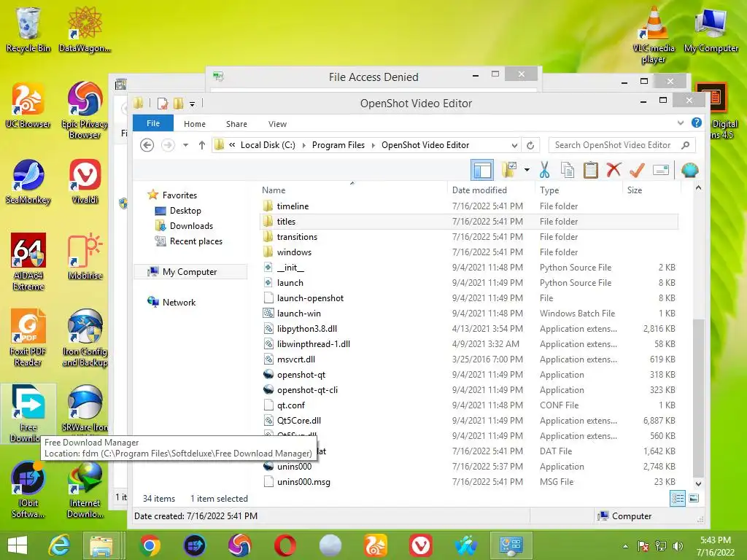The height and width of the screenshot is (560, 747).
Task: Switch to large icons view in status bar
Action: point(694,498)
